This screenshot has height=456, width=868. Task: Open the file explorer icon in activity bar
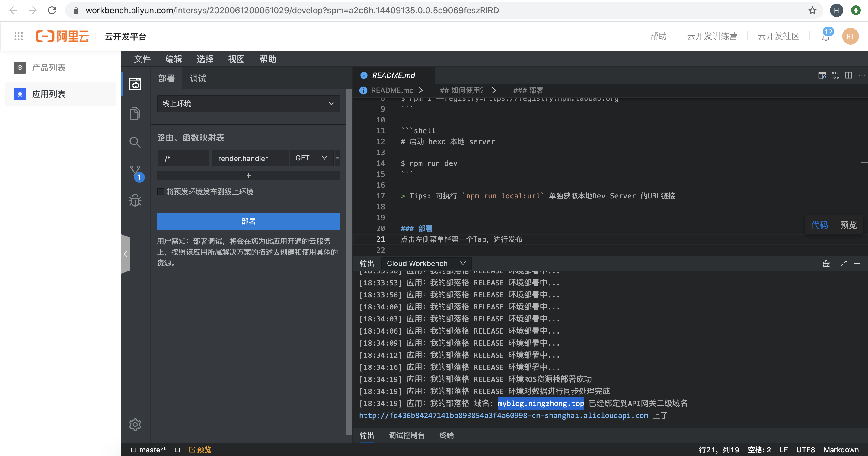coord(135,113)
